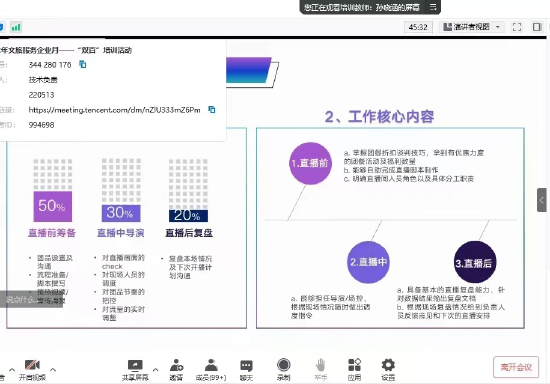Click the 直播前筹备 heading
Image resolution: width=550 pixels, height=384 pixels.
52,233
